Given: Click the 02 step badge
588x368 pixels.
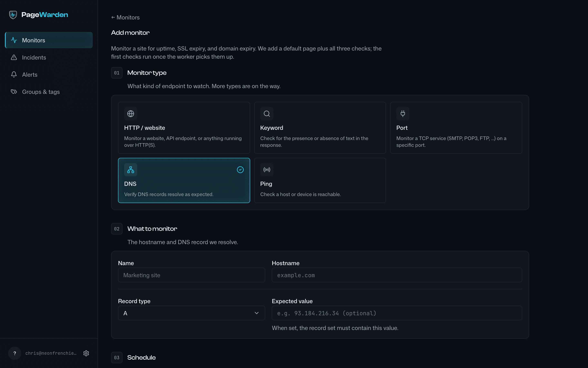Looking at the screenshot, I should tap(117, 229).
